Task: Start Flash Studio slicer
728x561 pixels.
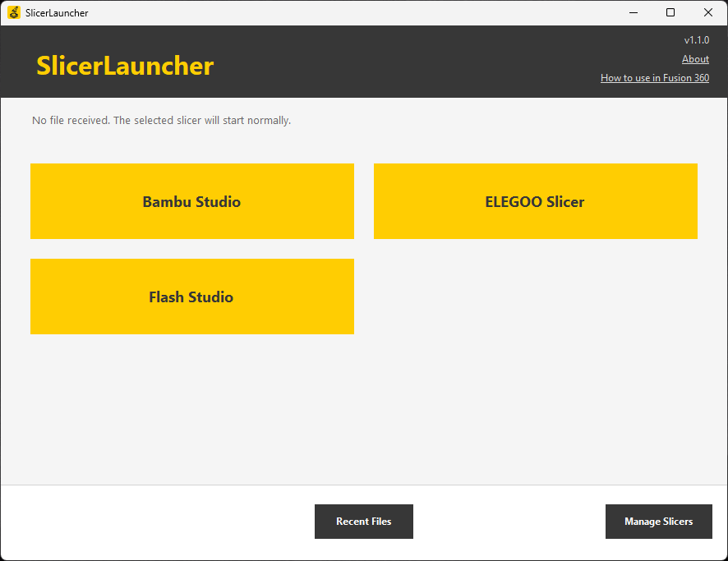Action: point(192,297)
